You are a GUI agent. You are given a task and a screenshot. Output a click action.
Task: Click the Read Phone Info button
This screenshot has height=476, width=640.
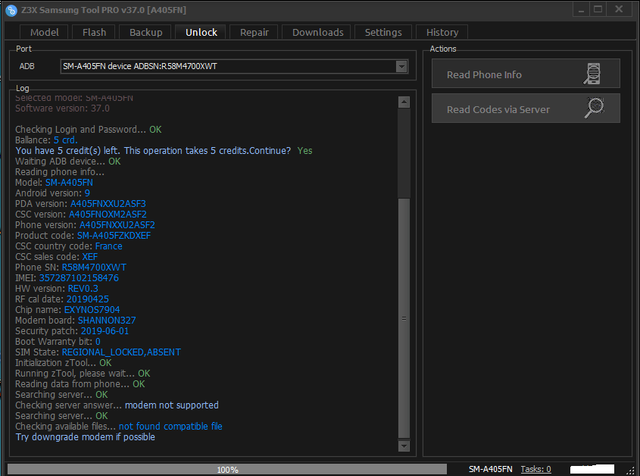pos(526,73)
